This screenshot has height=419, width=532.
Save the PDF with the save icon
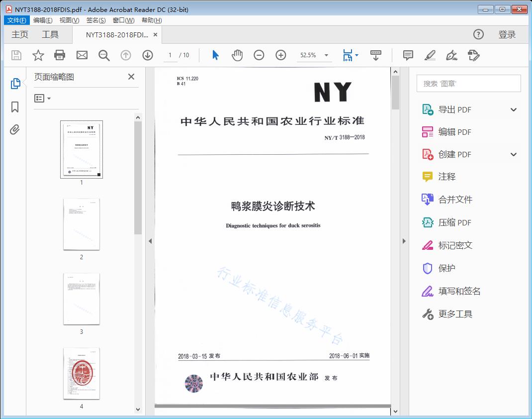pos(15,55)
